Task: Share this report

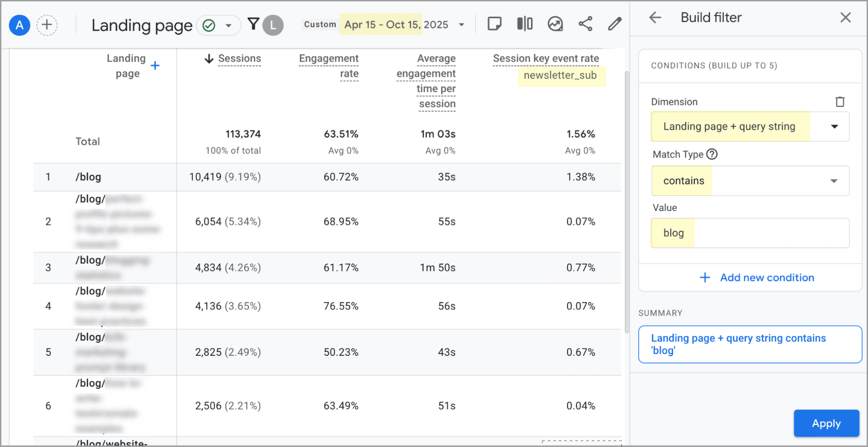Action: (x=585, y=24)
